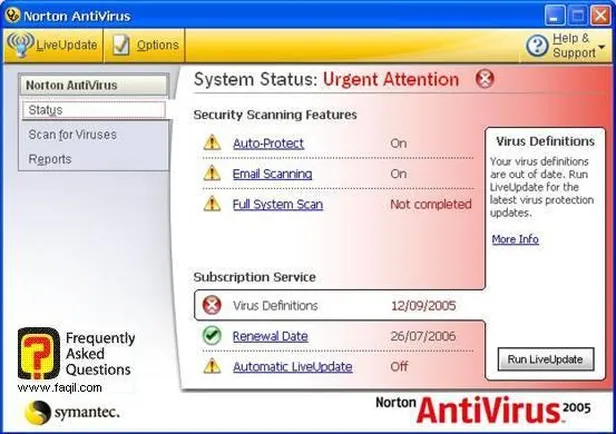Click the warning icon next to Auto-Protect

211,143
